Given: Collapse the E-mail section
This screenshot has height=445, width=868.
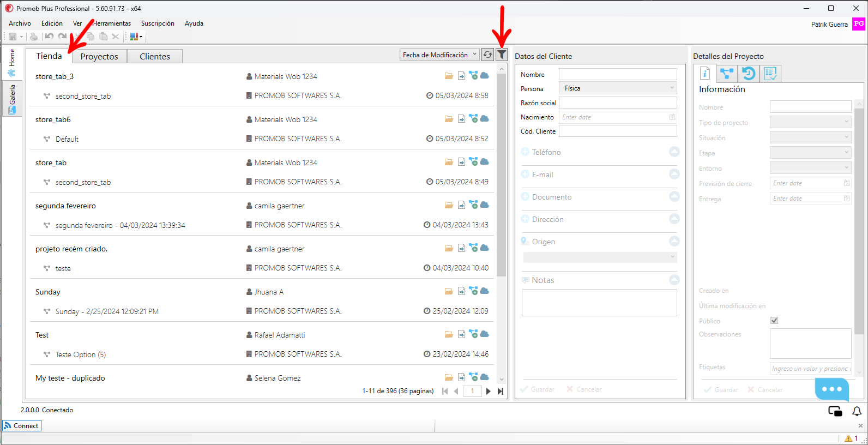Looking at the screenshot, I should point(674,174).
